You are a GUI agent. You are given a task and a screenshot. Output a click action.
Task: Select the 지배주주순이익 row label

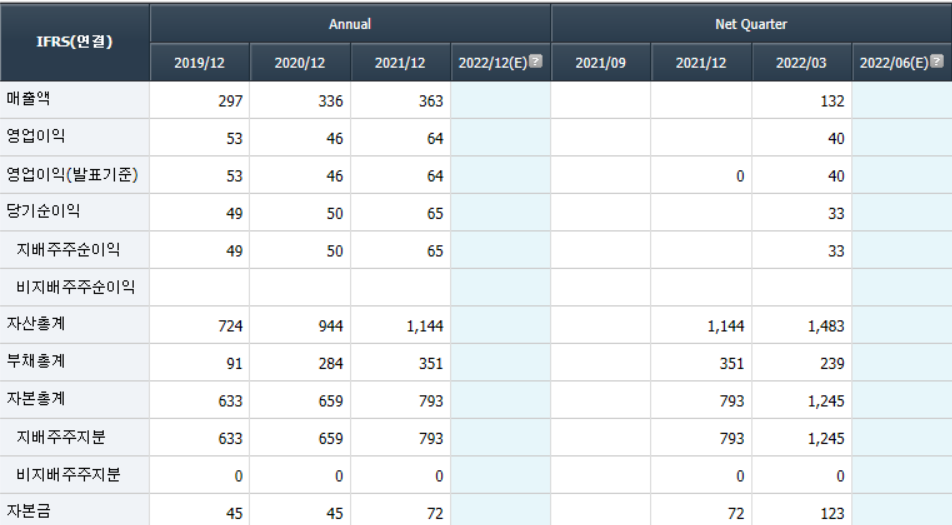point(68,249)
